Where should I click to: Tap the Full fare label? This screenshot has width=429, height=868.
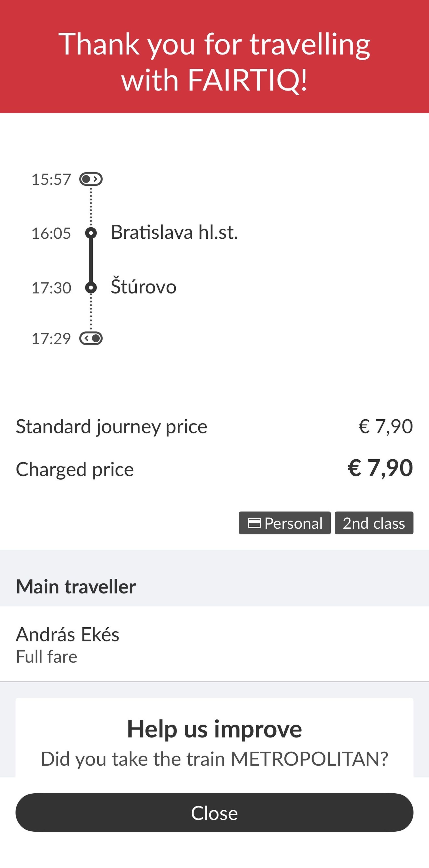47,657
